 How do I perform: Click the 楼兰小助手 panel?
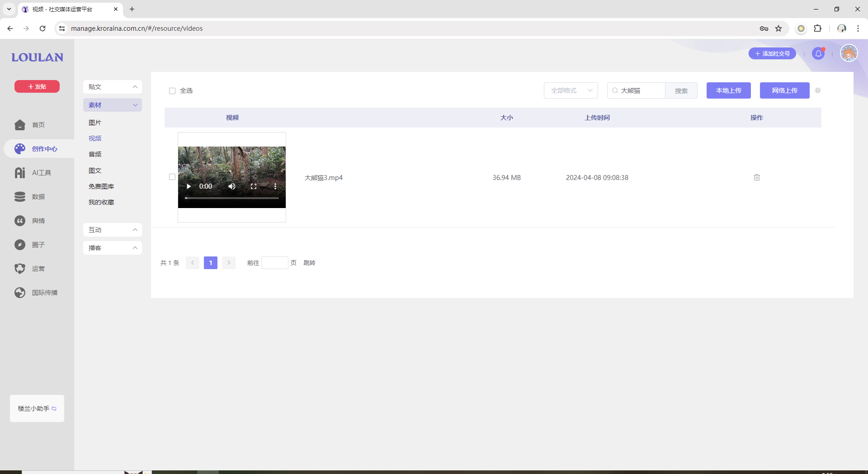pyautogui.click(x=37, y=408)
